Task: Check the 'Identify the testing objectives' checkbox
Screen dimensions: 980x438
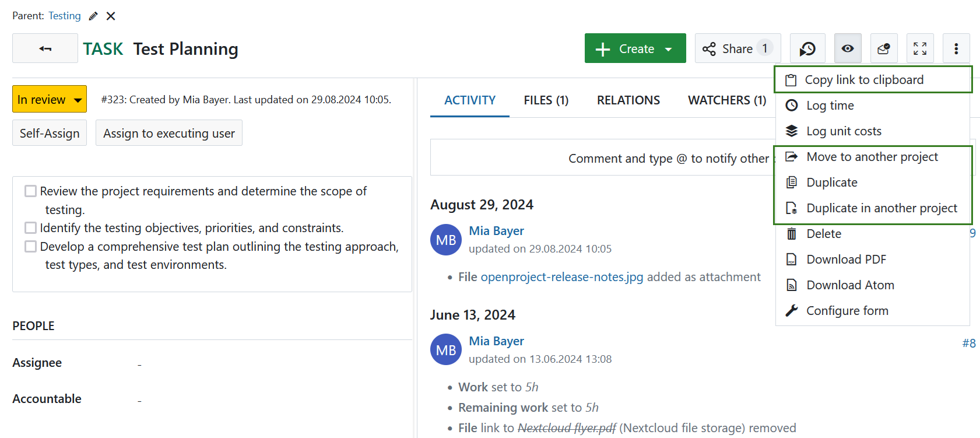Action: (31, 228)
